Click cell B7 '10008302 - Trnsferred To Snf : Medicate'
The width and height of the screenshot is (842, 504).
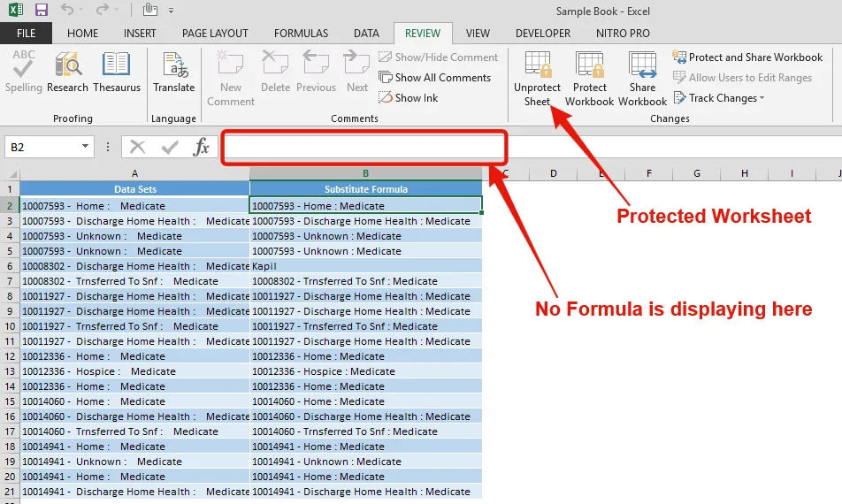(365, 281)
